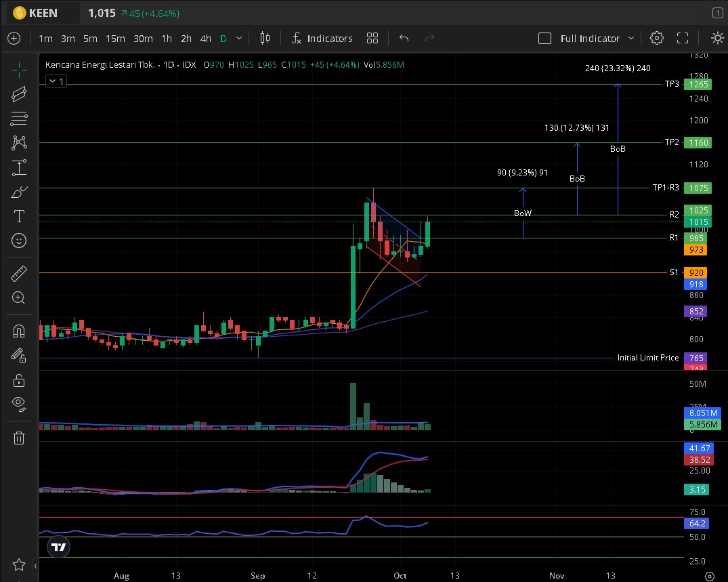The image size is (728, 582).
Task: Open the Indicators menu
Action: point(322,39)
